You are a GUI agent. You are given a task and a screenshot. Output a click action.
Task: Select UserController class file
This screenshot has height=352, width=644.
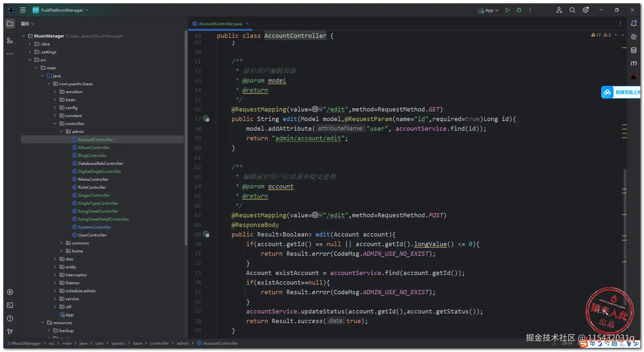coord(92,235)
